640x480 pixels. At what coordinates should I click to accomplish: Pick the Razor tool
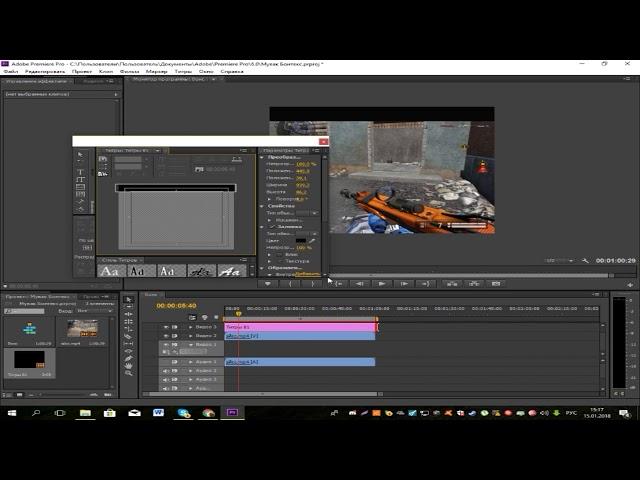[x=129, y=336]
